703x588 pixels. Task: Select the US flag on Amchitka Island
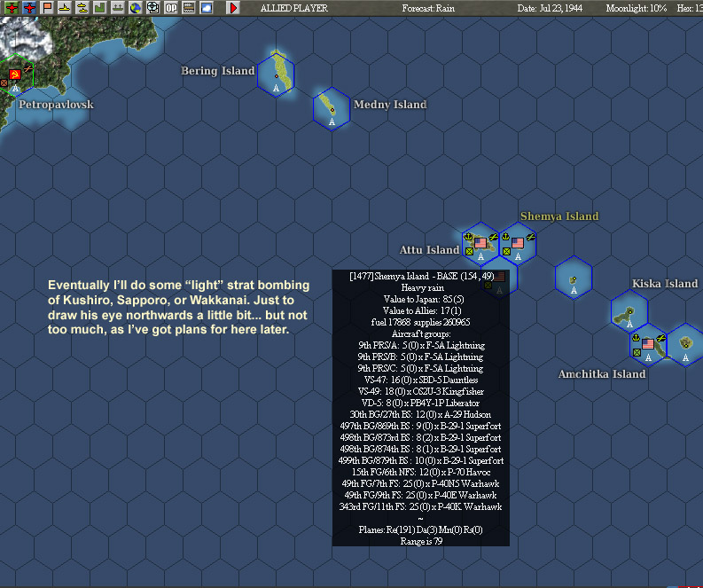click(x=648, y=344)
